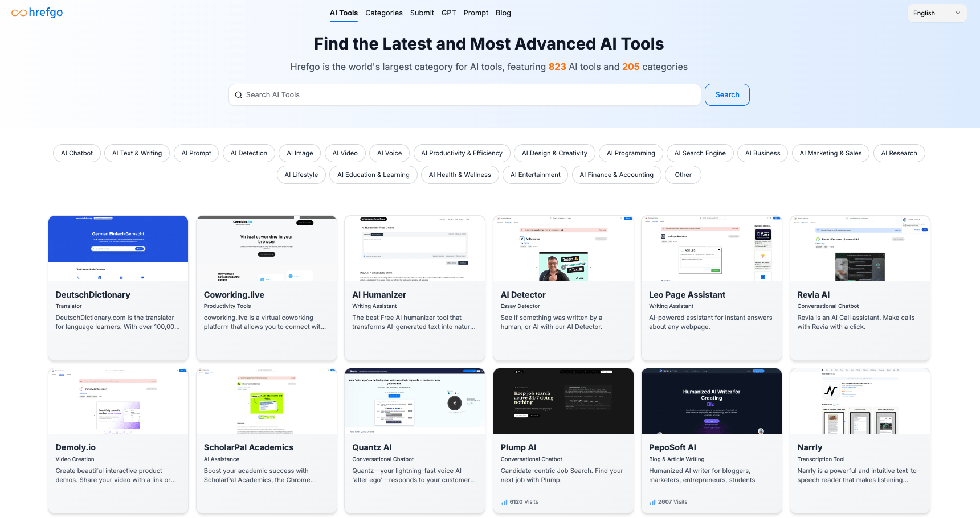This screenshot has height=518, width=980.
Task: Select the AI Entertainment category
Action: coord(535,175)
